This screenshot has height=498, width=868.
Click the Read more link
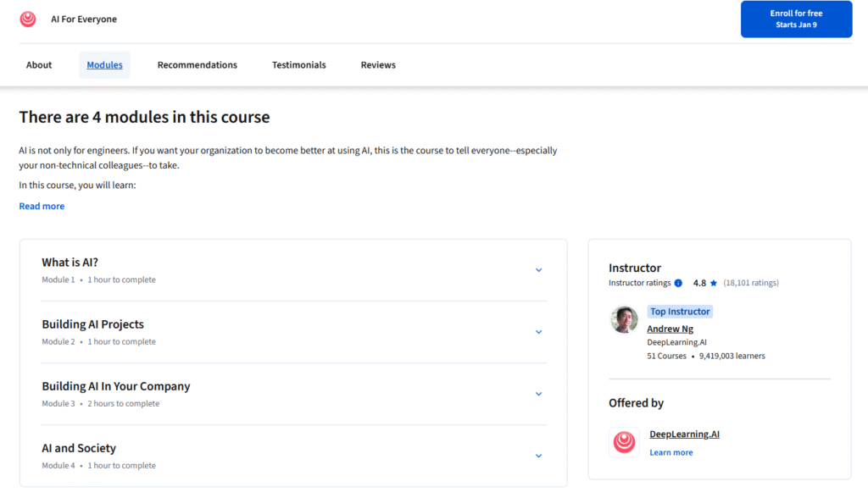click(42, 207)
